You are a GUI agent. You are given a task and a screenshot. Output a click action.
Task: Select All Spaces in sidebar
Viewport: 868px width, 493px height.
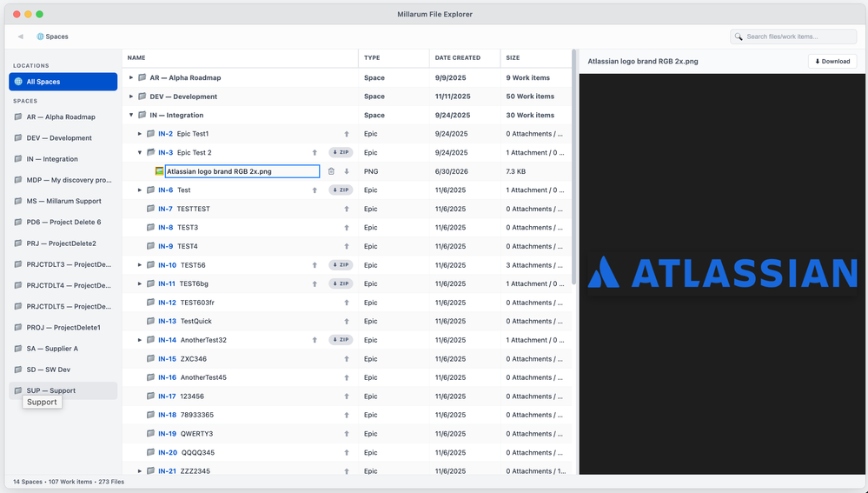[x=63, y=82]
